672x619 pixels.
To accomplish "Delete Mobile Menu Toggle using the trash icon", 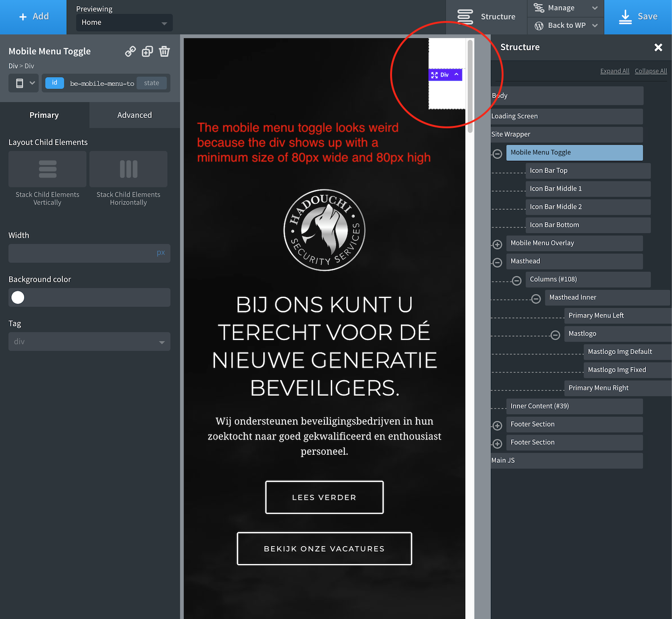I will pyautogui.click(x=164, y=51).
